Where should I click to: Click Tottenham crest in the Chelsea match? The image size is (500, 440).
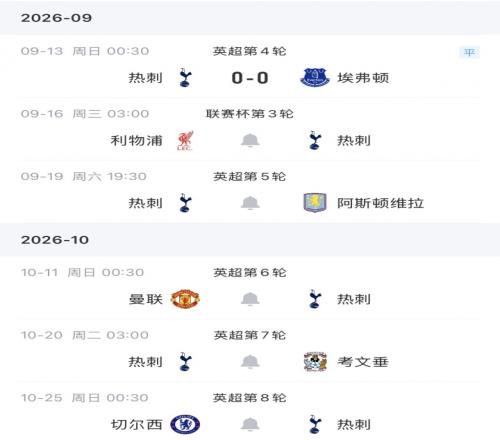[315, 424]
